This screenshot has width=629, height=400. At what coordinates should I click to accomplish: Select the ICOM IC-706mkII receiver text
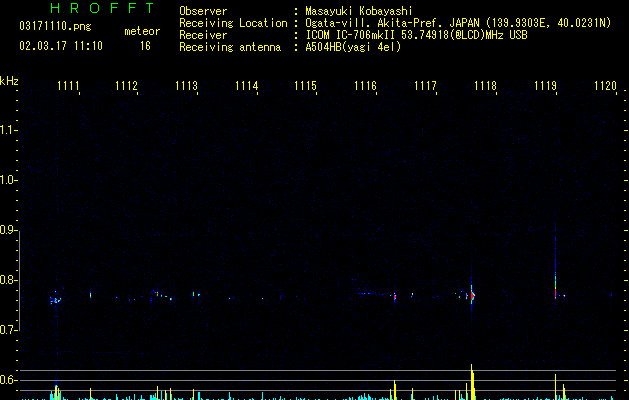click(416, 35)
